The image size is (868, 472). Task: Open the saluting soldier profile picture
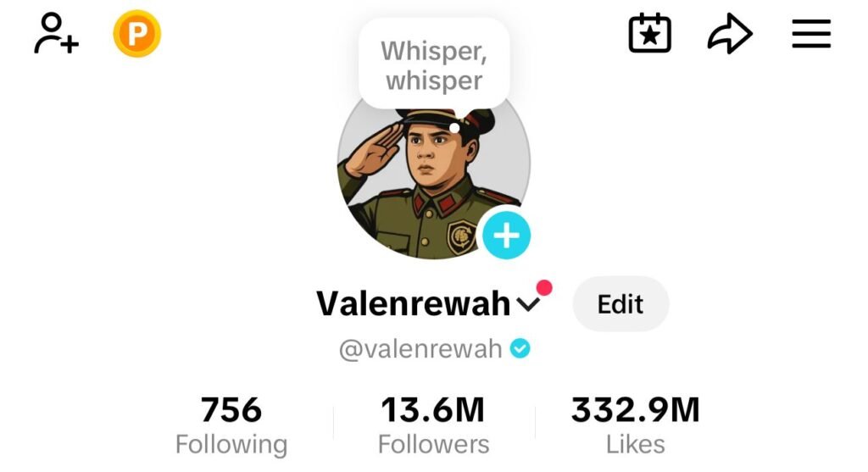point(433,171)
